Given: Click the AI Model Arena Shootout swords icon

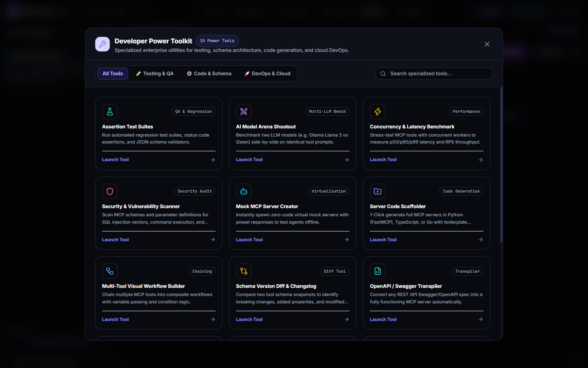Looking at the screenshot, I should pos(244,112).
